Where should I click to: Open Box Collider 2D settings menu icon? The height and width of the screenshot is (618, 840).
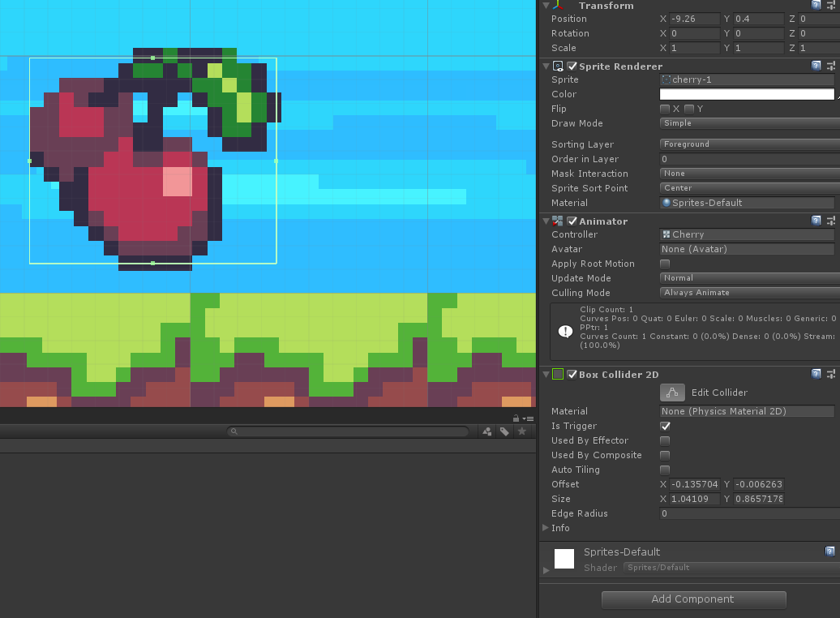tap(831, 374)
